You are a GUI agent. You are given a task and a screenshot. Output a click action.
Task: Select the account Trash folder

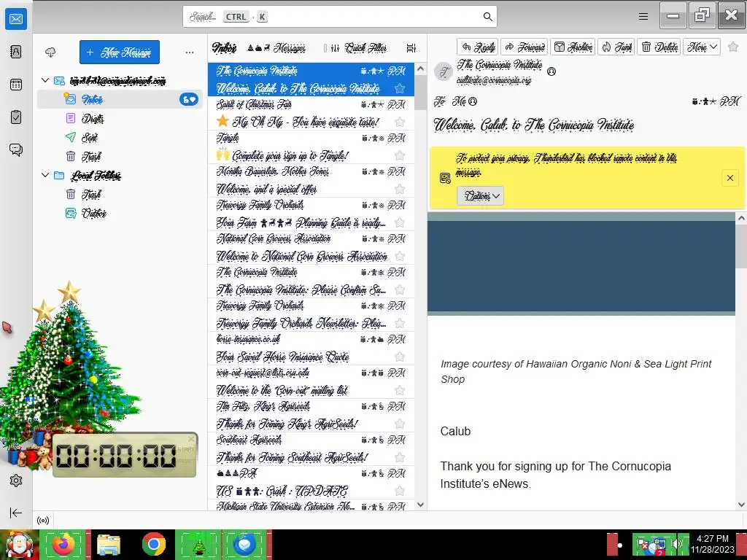point(120,156)
